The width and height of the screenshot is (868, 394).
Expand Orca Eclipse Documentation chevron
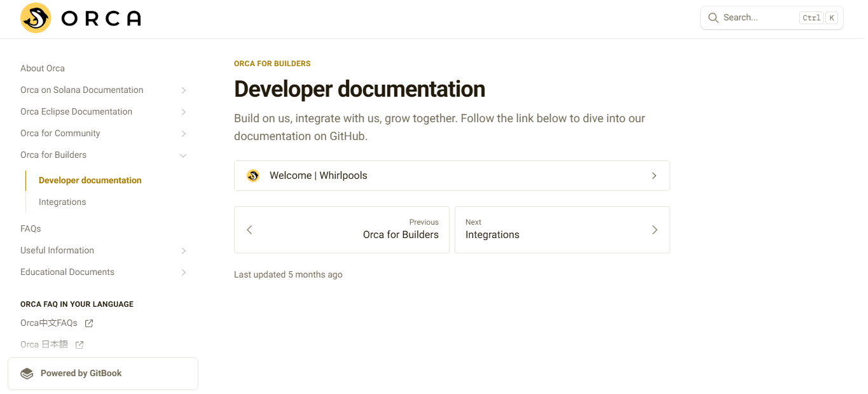pos(183,112)
